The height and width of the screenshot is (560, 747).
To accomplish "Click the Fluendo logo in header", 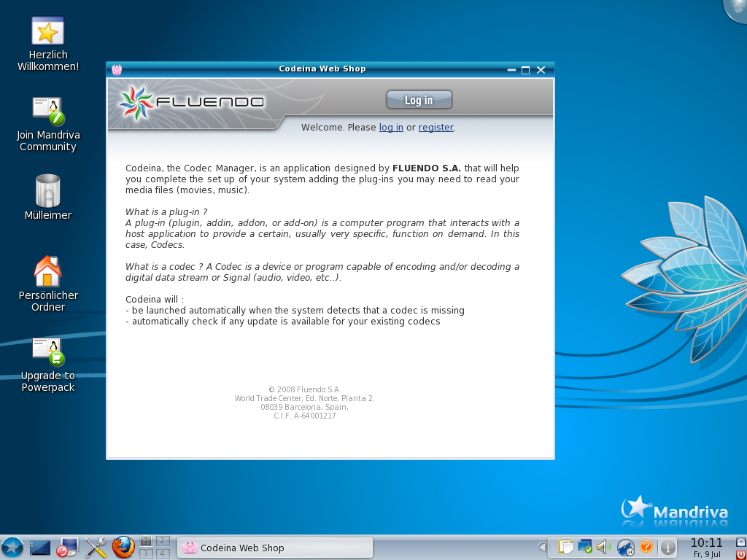I will pos(191,102).
